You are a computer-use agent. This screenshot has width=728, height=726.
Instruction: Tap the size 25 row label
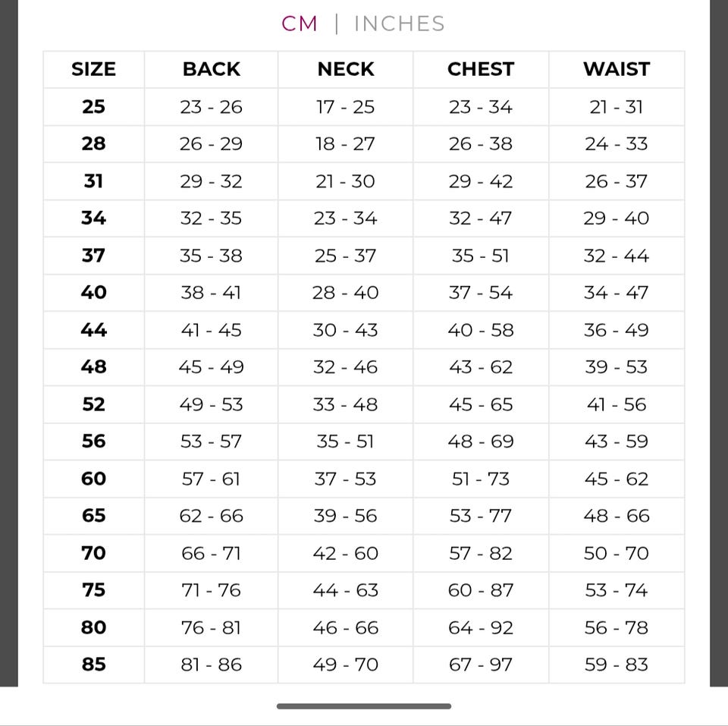pyautogui.click(x=93, y=107)
